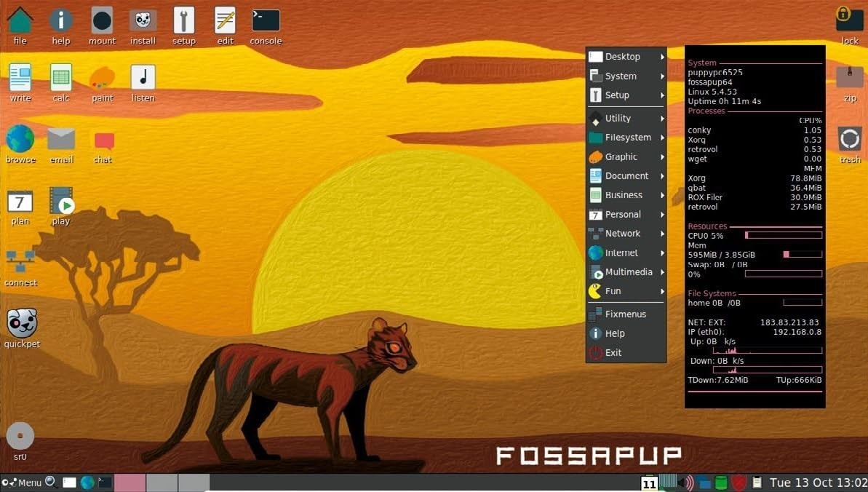Click the taskbar show-desktop white icon
868x492 pixels.
pyautogui.click(x=69, y=483)
